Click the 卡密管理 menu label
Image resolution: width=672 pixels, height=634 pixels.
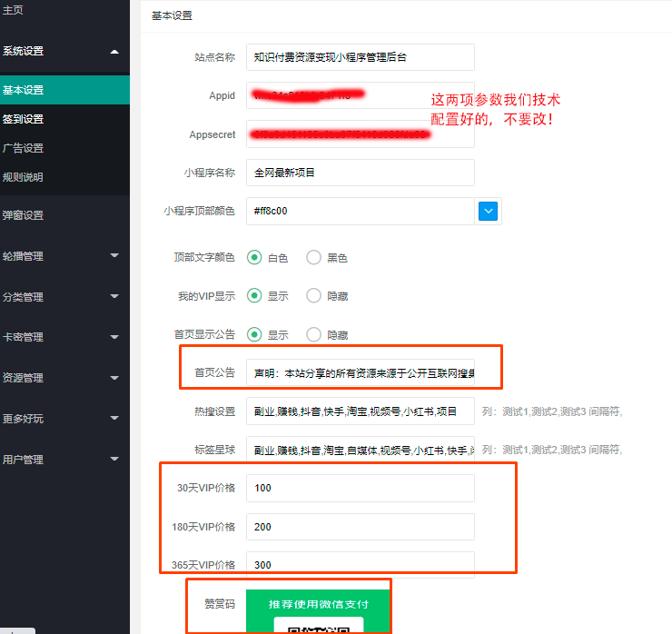click(x=23, y=337)
